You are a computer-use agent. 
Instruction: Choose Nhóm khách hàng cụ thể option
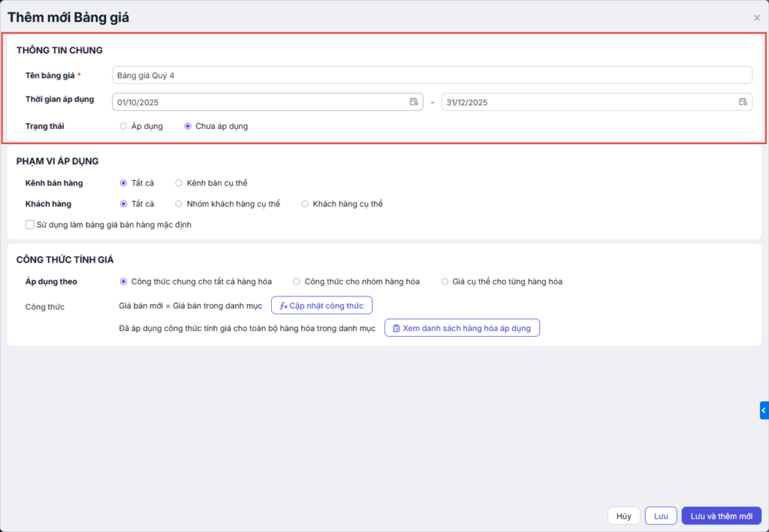click(x=179, y=203)
